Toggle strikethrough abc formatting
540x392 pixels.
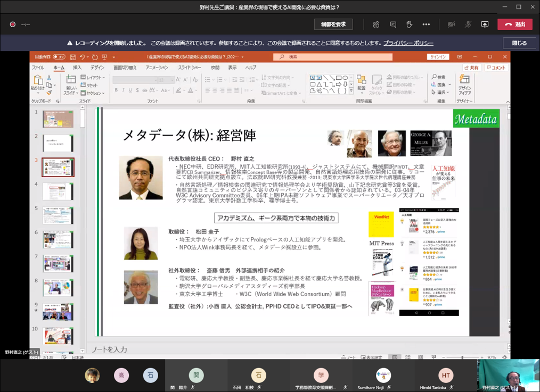pos(145,90)
